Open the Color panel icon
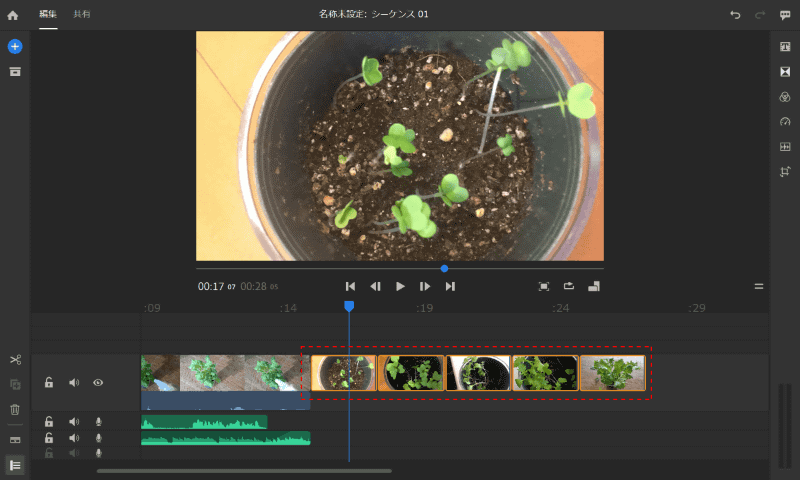The width and height of the screenshot is (800, 480). tap(785, 97)
